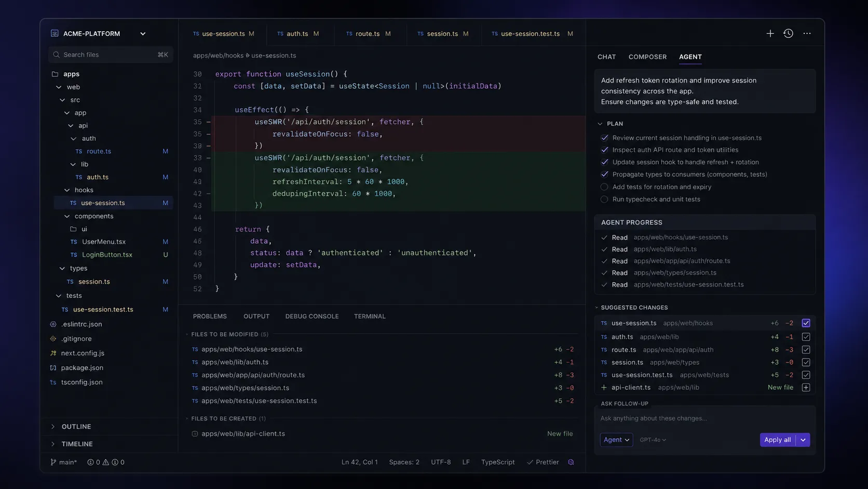Click the AI status icon in status bar

pos(571,462)
